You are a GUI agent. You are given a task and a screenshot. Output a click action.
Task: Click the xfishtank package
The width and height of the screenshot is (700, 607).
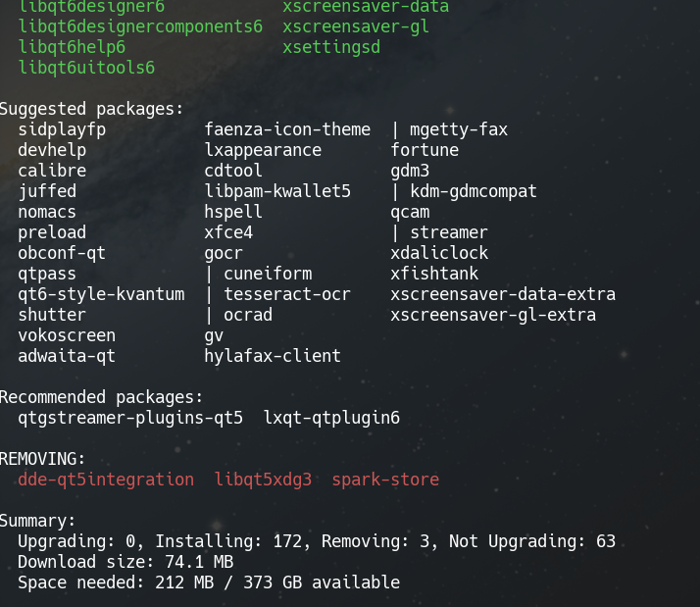click(434, 274)
